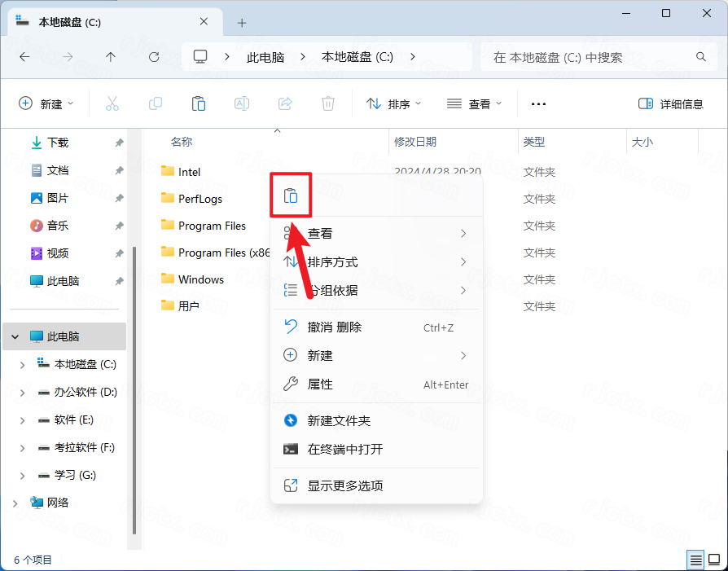
Task: Switch to large thumbnails view in the status bar
Action: point(714,560)
